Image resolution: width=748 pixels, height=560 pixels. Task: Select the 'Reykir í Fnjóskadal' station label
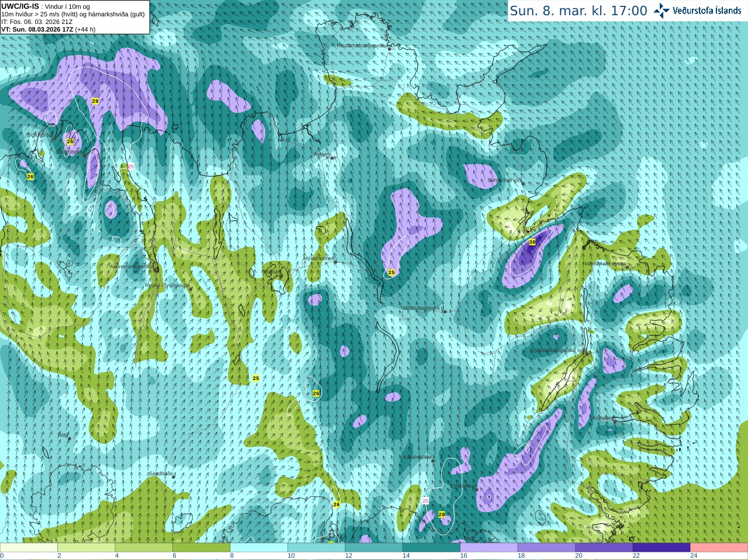coord(167,285)
